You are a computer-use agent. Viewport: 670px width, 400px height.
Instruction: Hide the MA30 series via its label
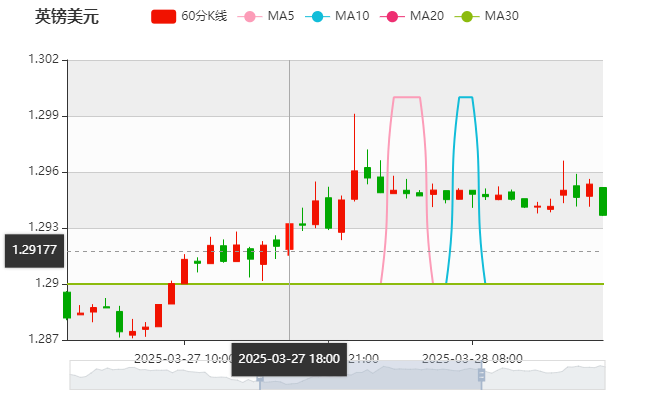501,16
